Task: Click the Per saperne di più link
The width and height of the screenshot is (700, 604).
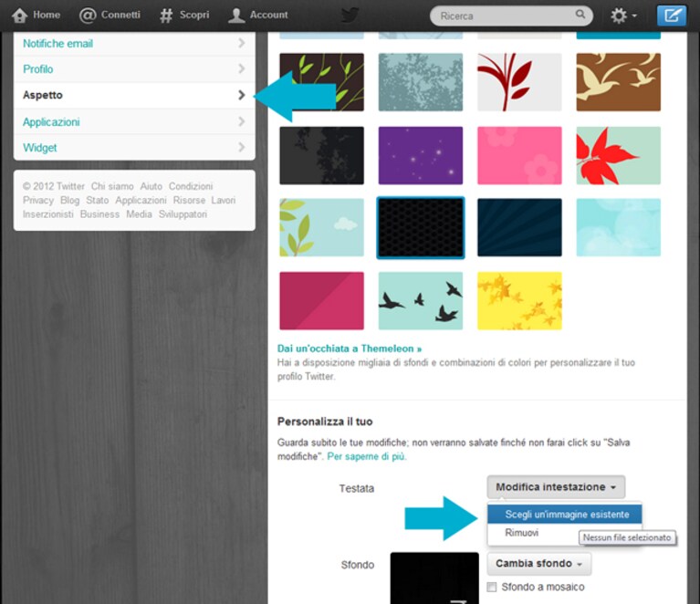Action: (367, 457)
